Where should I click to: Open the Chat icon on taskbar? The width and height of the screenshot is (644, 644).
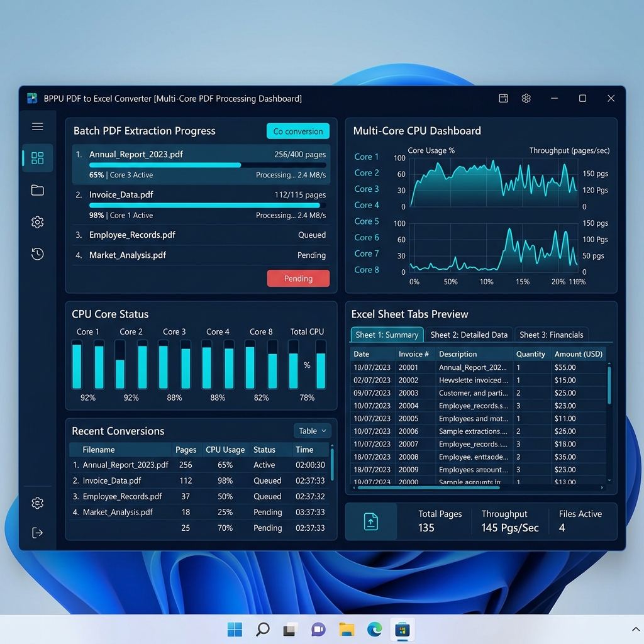(318, 629)
